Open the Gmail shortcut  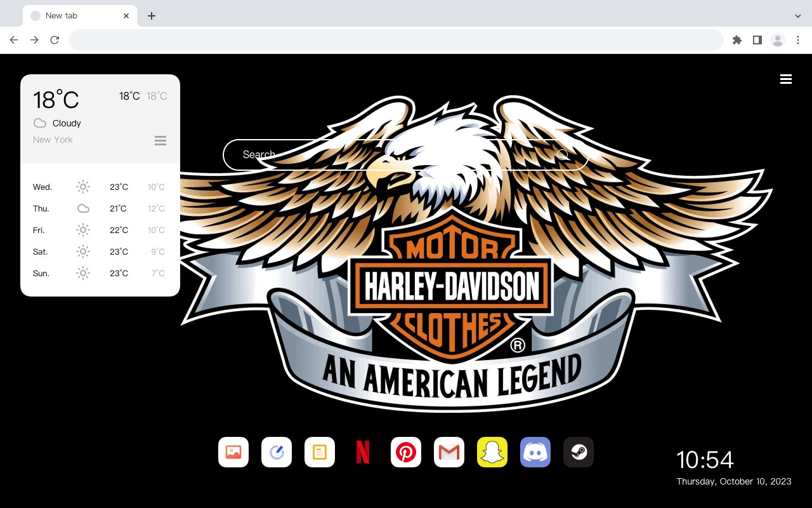click(x=449, y=452)
